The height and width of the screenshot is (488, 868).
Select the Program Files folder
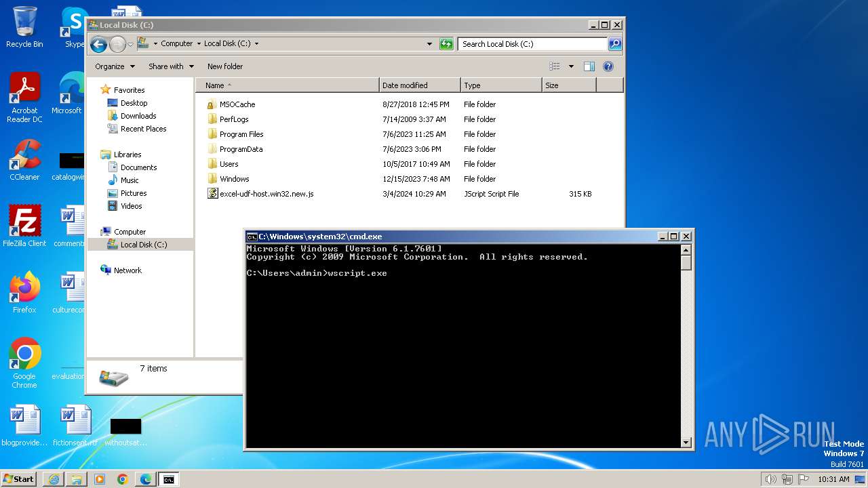coord(241,134)
